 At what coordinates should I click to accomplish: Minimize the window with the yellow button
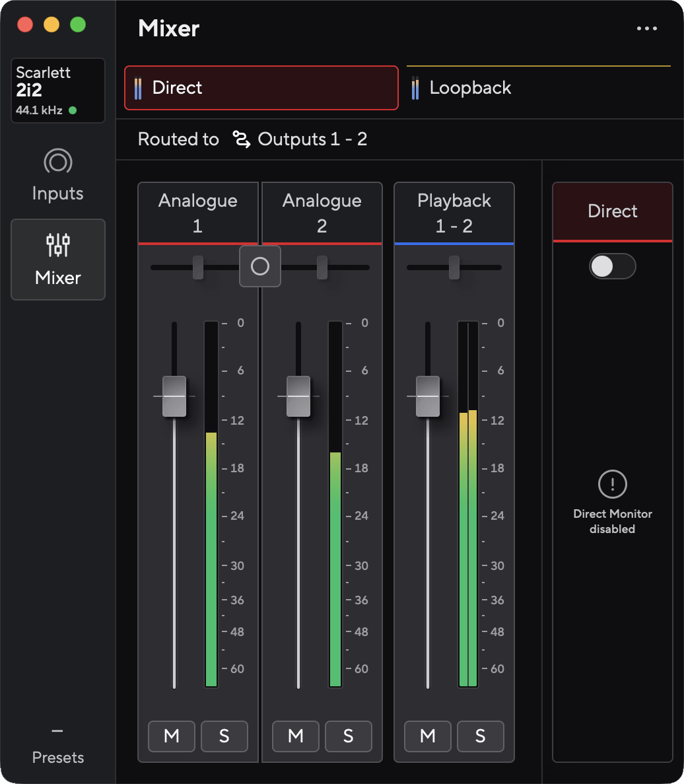tap(51, 24)
